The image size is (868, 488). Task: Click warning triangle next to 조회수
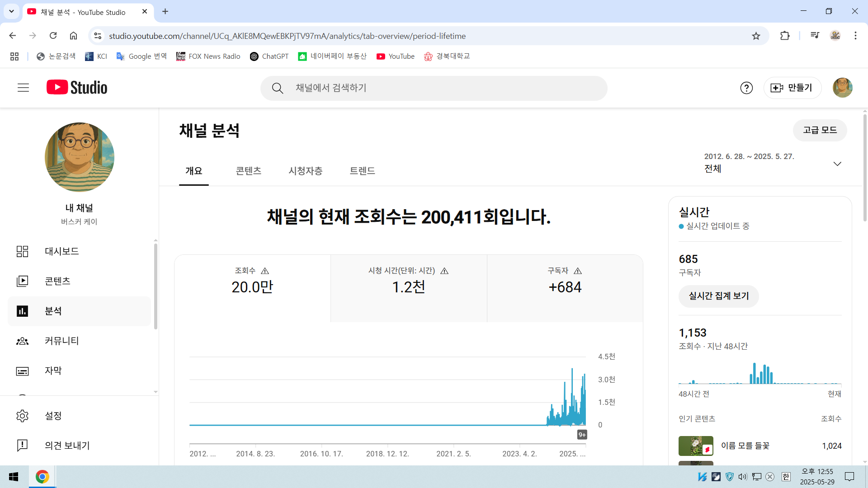(265, 271)
